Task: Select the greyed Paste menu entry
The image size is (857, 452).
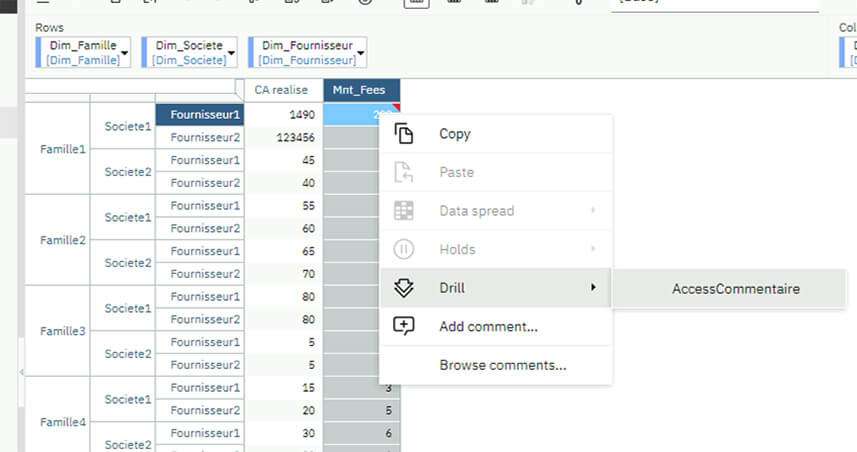Action: pyautogui.click(x=496, y=172)
